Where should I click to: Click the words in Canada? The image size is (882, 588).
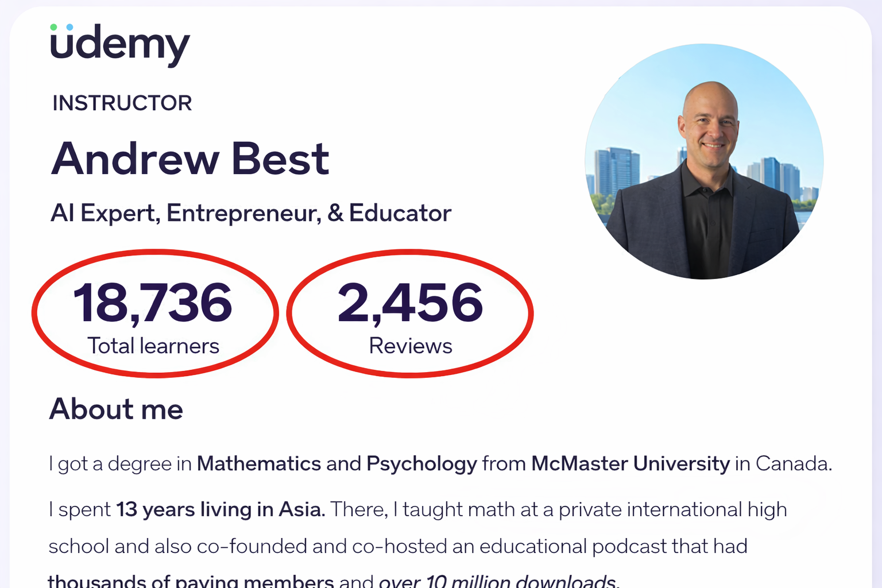click(x=783, y=463)
